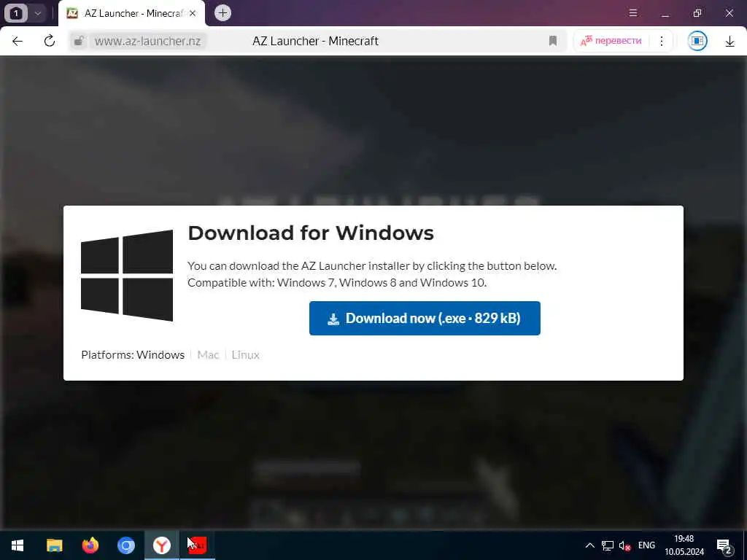Click the www.az-launcher.nz address field
Screen dimensions: 747x560
click(147, 42)
